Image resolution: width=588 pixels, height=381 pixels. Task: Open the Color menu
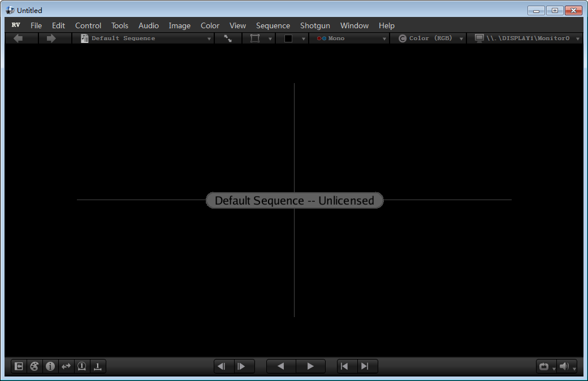[210, 25]
